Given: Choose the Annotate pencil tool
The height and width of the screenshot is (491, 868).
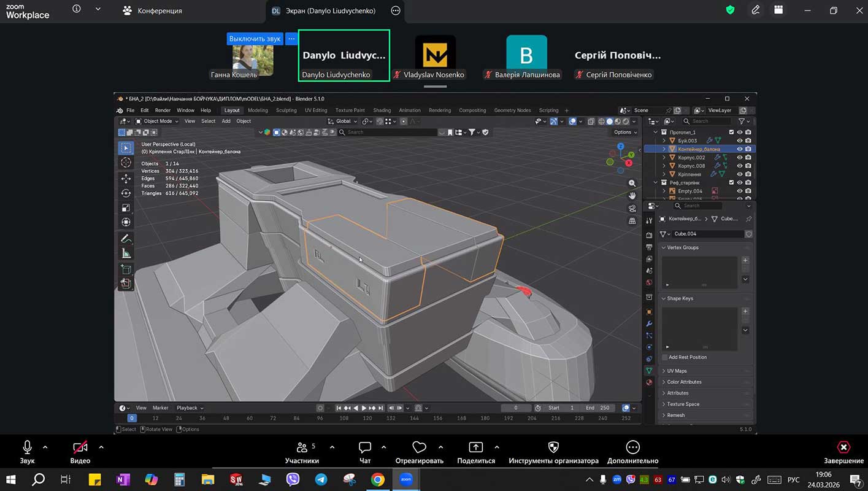Looking at the screenshot, I should (x=126, y=238).
